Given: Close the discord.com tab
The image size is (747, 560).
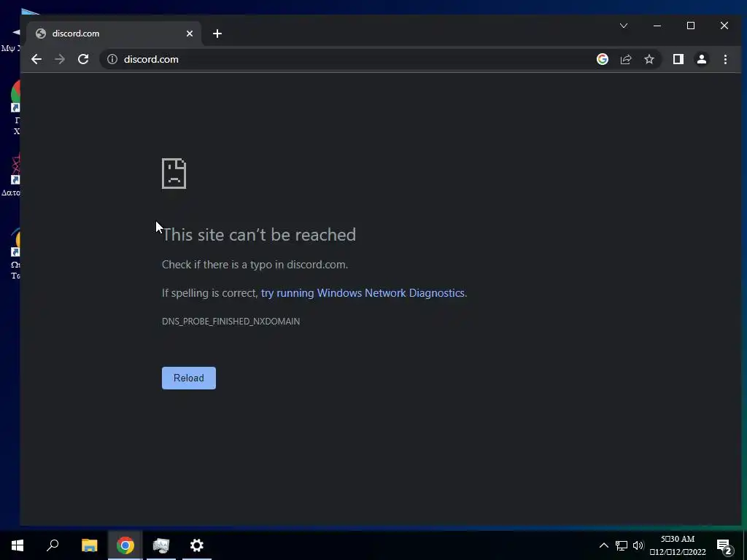Looking at the screenshot, I should (190, 34).
